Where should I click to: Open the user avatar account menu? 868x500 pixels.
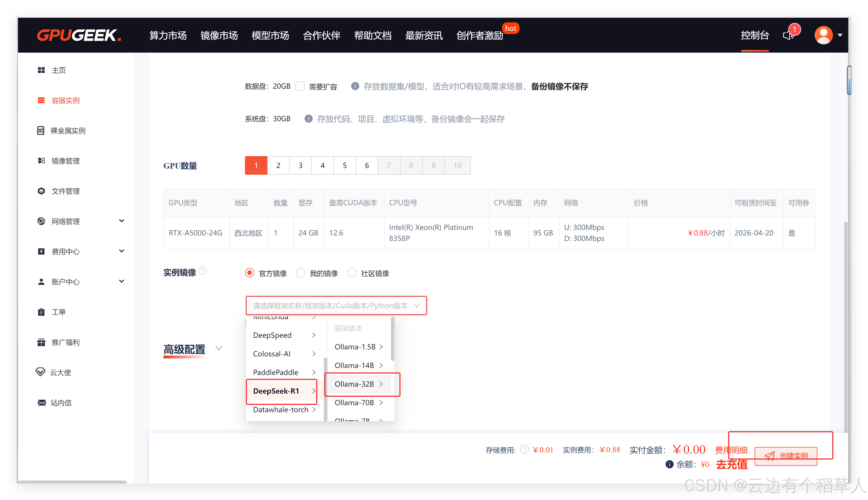[824, 35]
